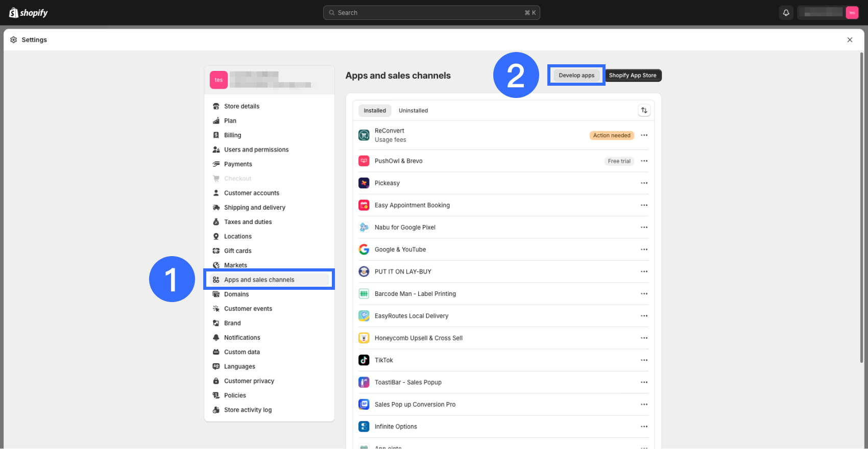Click the Shopify App Store button

633,76
